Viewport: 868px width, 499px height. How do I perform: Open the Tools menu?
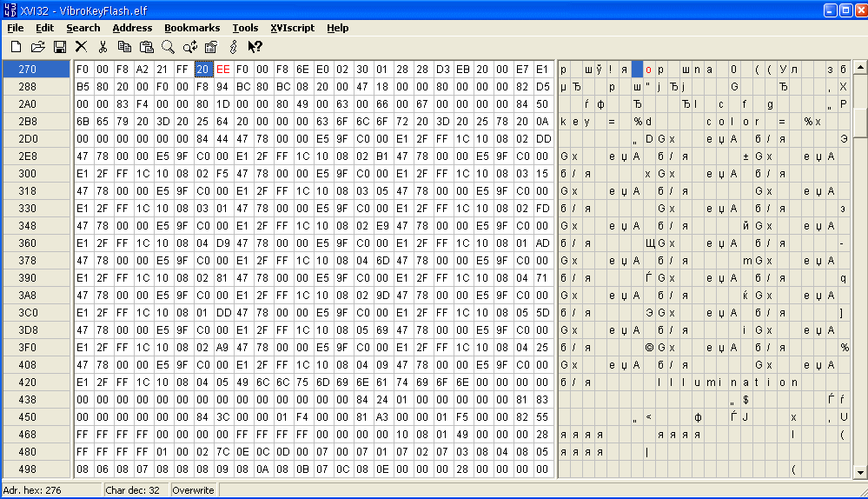(x=245, y=28)
